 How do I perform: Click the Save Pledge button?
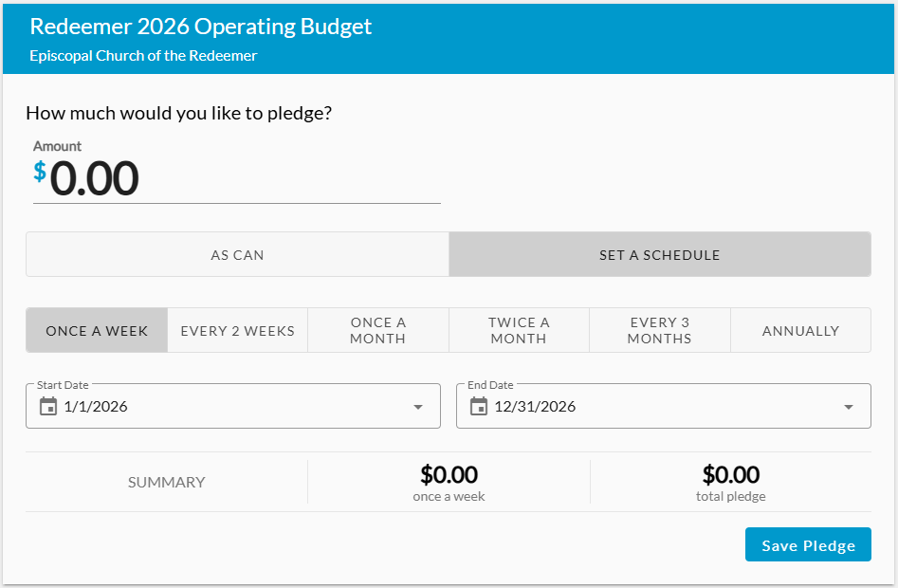[808, 545]
